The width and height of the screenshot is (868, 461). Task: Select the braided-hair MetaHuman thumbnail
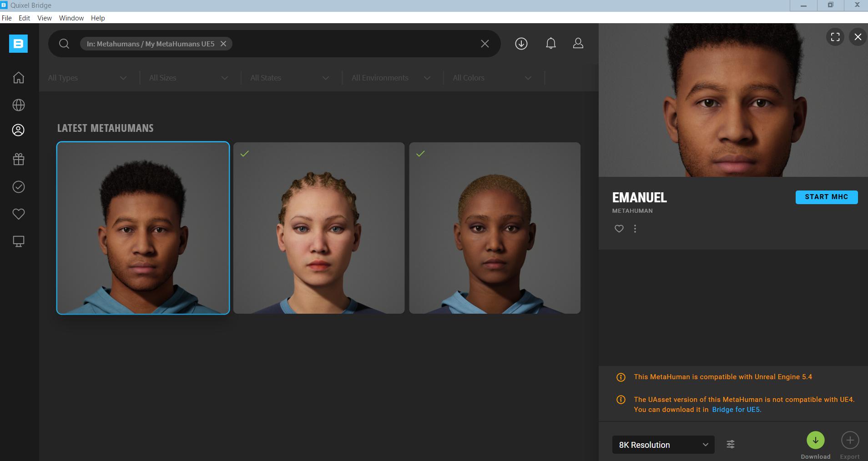point(319,228)
